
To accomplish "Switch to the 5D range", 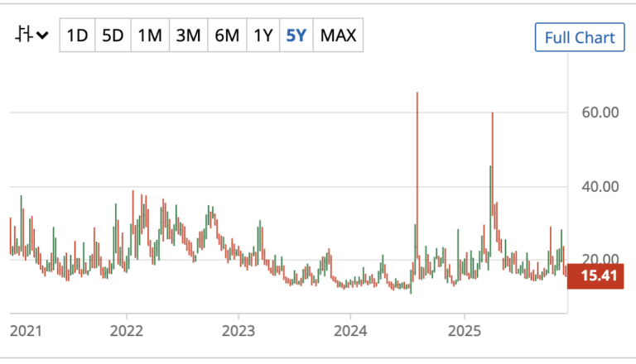I will [x=113, y=36].
